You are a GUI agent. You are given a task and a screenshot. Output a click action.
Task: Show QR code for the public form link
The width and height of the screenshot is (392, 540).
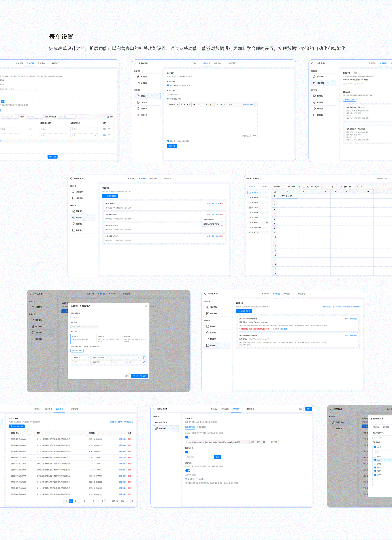(x=264, y=442)
